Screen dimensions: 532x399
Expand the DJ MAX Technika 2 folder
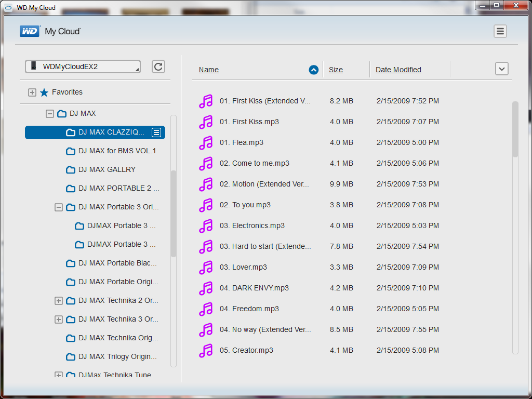[x=59, y=301]
